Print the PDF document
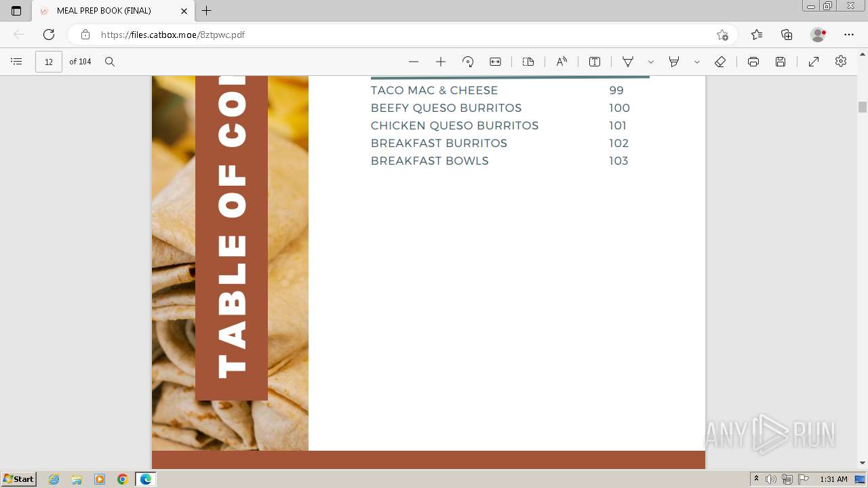This screenshot has height=488, width=868. click(753, 62)
